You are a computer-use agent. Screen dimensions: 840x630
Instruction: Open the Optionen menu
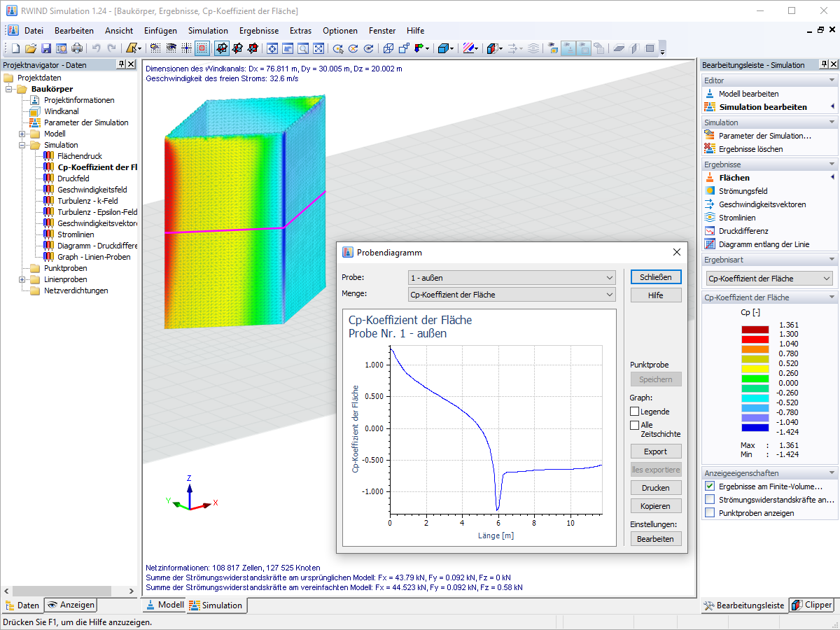340,31
